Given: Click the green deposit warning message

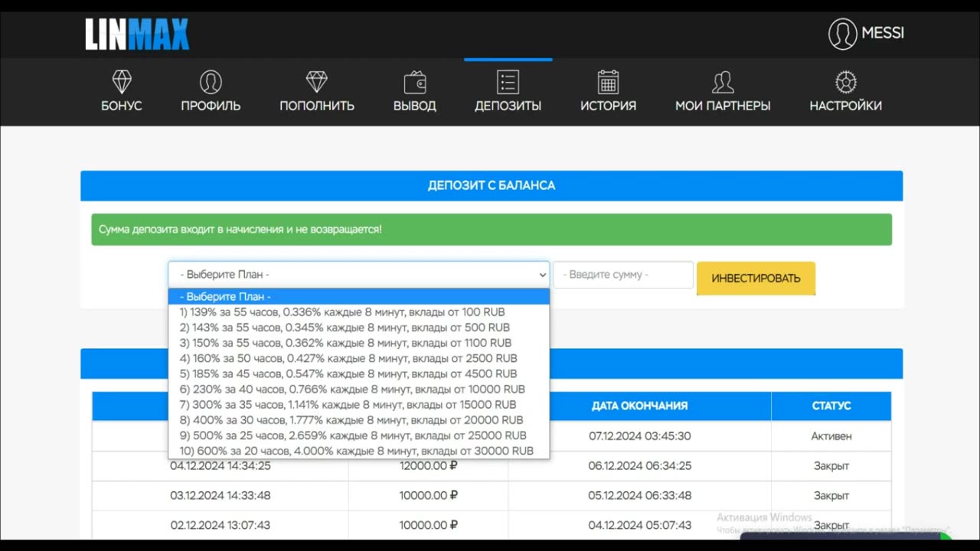Looking at the screenshot, I should tap(492, 230).
